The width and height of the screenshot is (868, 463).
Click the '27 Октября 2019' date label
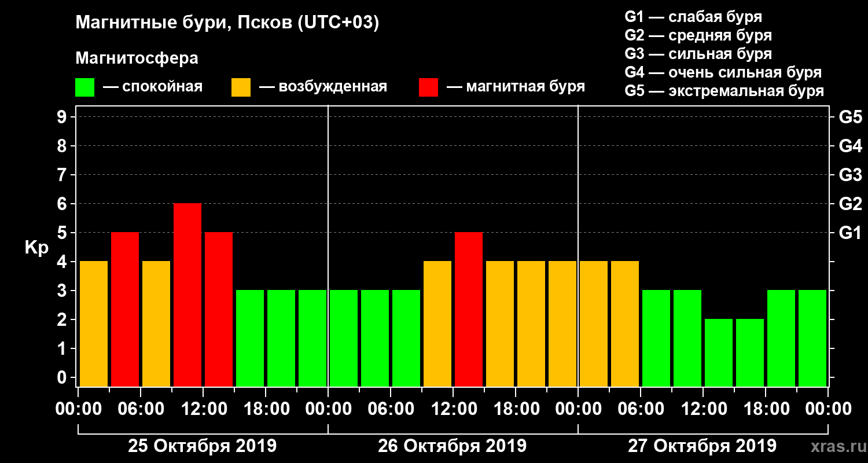coord(702,446)
